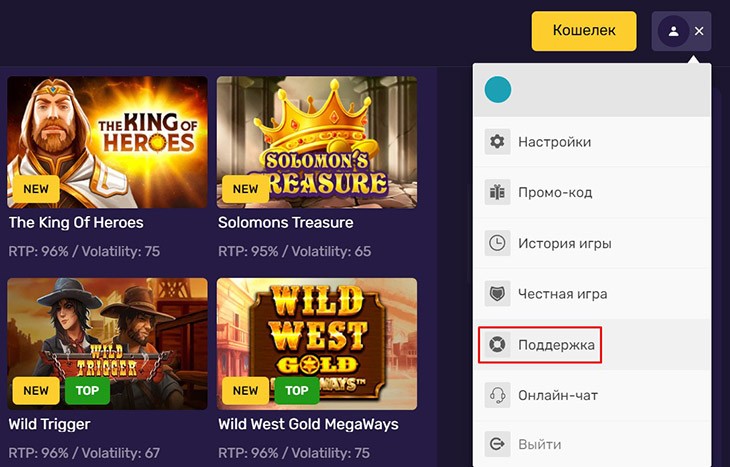Open Онлайн-чат from the menu

point(558,395)
